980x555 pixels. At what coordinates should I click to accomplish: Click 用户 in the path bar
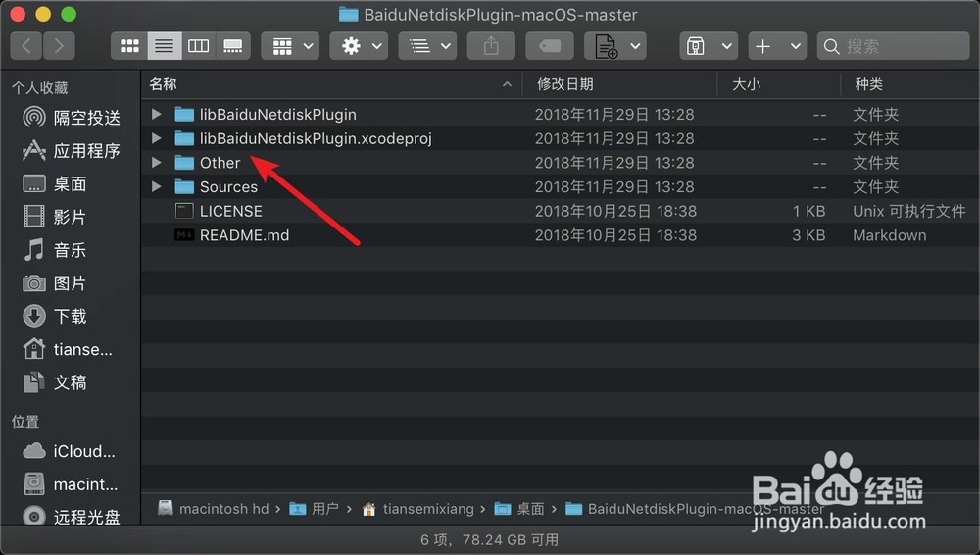pos(315,509)
